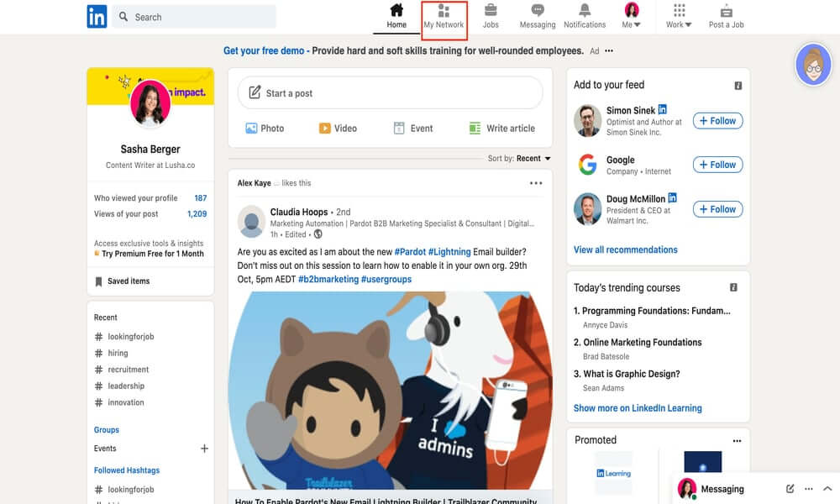Open the Get your free demo ad link
Screen dimensions: 840x504
[x=264, y=51]
